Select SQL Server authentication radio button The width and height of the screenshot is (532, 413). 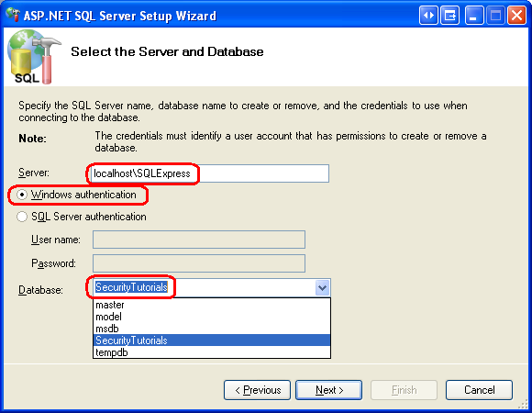22,217
